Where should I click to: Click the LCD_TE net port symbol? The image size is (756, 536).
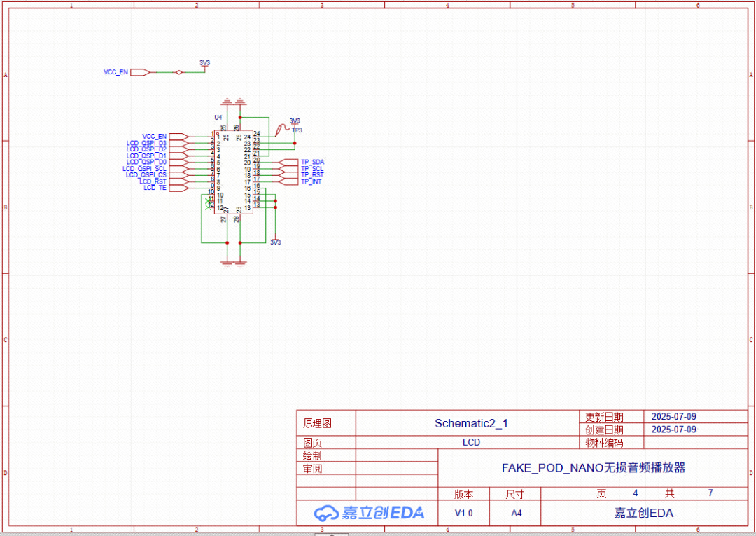pos(178,187)
